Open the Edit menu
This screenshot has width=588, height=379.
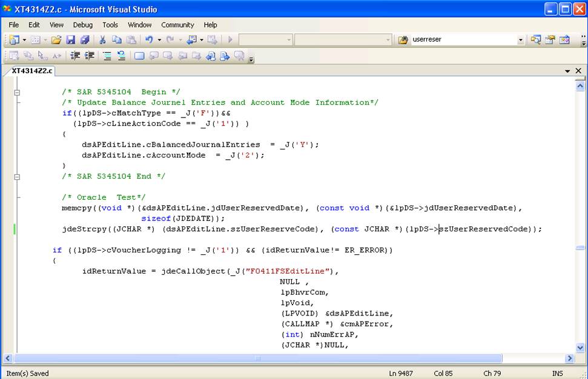coord(34,25)
